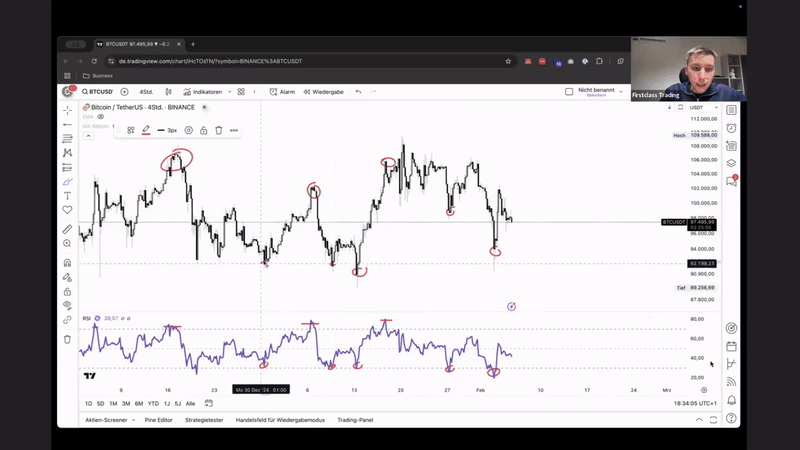Viewport: 800px width, 450px height.
Task: Open Handelsfeld für Wiedergabemodus tab
Action: click(280, 420)
